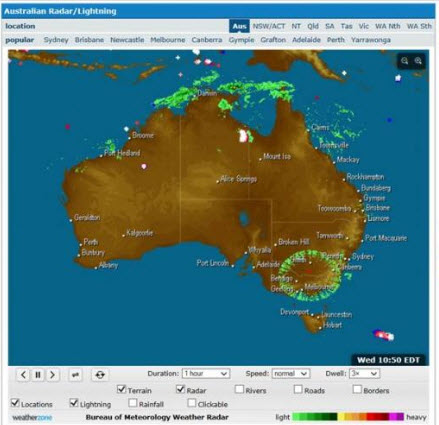
Task: Switch to the Qld tab
Action: (x=313, y=26)
